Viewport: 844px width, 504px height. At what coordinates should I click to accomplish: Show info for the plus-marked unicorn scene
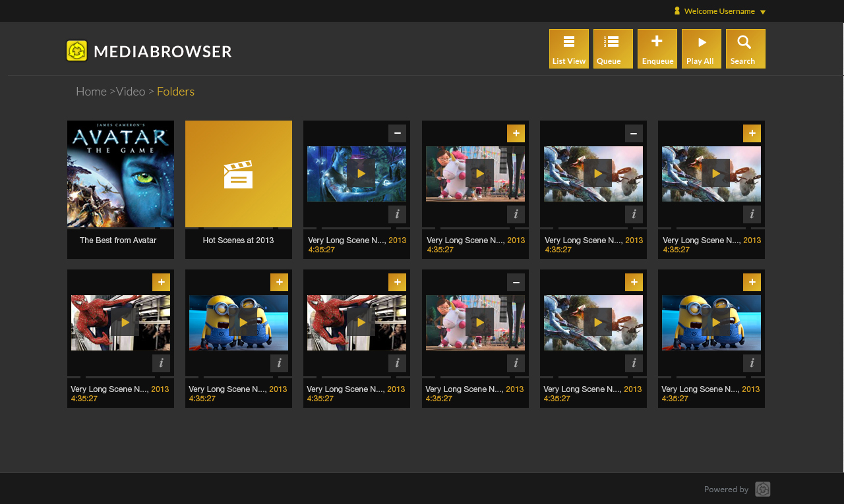point(516,214)
